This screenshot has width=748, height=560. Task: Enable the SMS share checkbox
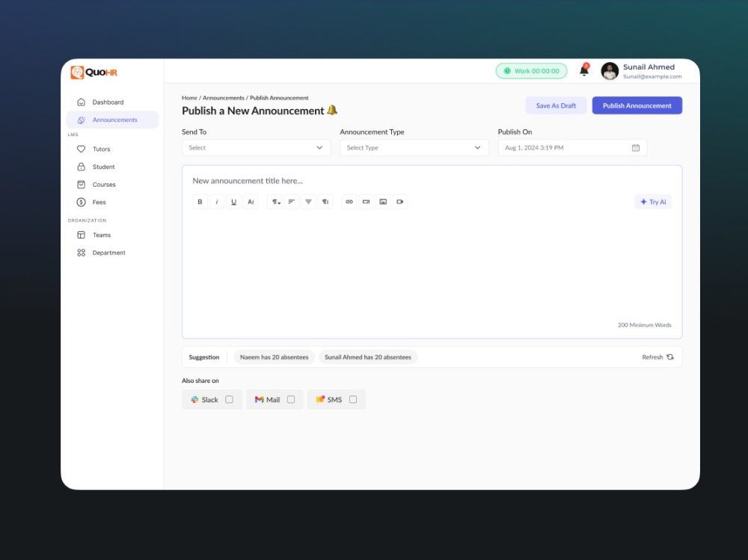tap(353, 399)
